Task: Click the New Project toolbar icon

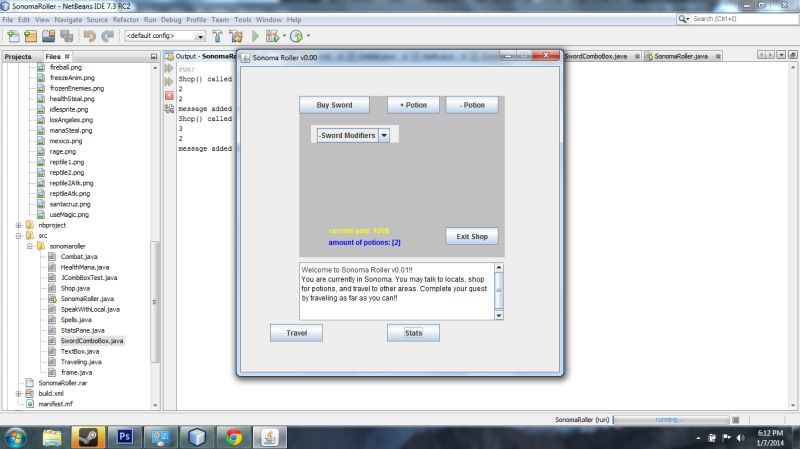Action: click(x=31, y=36)
